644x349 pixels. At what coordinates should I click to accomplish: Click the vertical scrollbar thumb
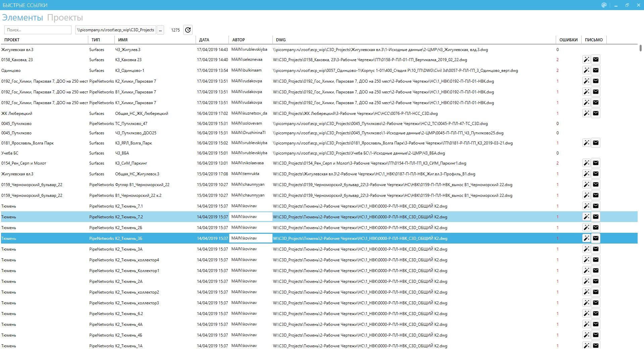640,48
